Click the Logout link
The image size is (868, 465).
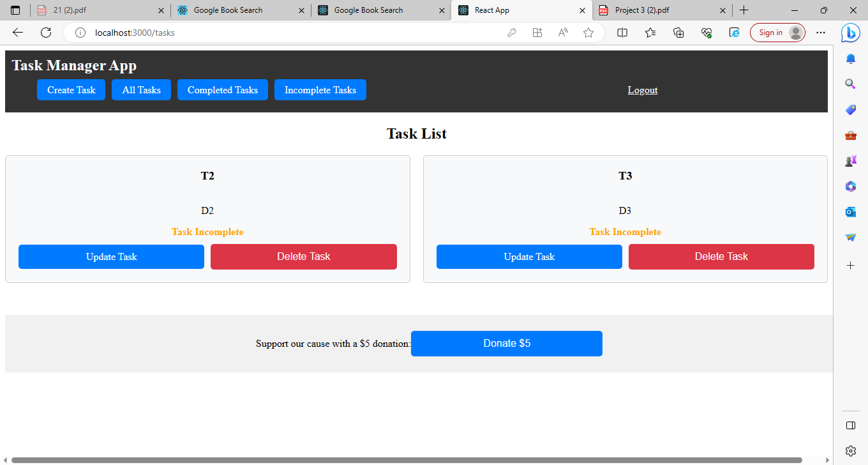pyautogui.click(x=643, y=90)
